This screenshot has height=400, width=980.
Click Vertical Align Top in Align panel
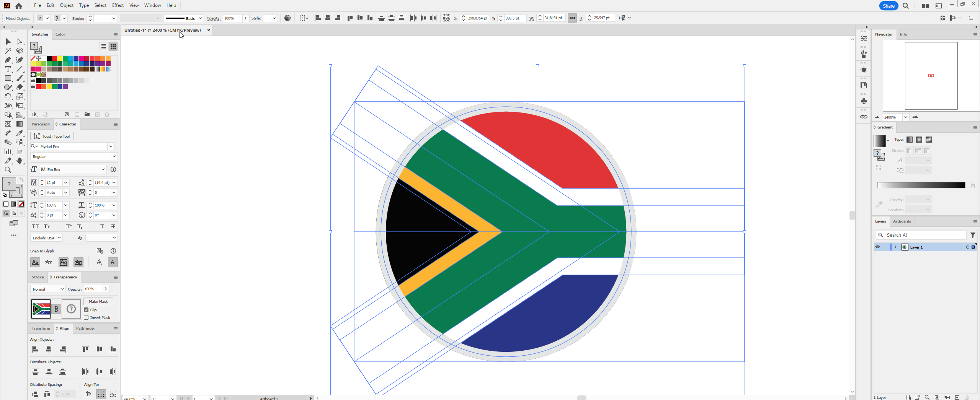(85, 349)
